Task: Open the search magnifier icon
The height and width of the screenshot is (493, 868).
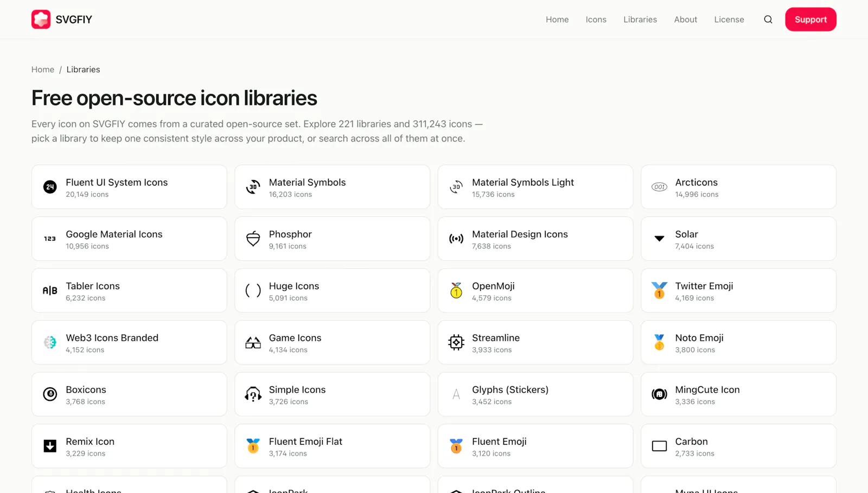Action: pyautogui.click(x=768, y=20)
